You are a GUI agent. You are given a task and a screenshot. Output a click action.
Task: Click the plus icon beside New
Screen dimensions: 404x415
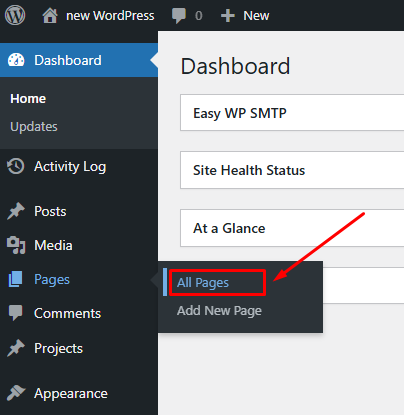click(228, 16)
